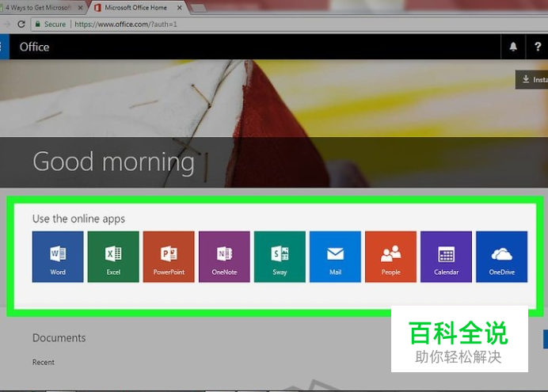Screen dimensions: 548x392
Task: Close the Microsoft Office Home tab
Action: pyautogui.click(x=179, y=7)
